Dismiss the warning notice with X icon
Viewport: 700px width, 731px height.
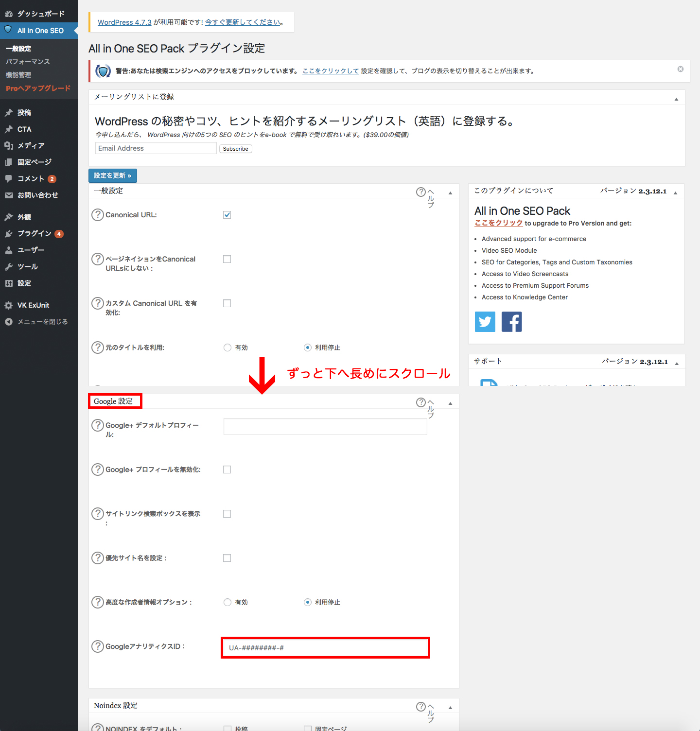pos(681,69)
